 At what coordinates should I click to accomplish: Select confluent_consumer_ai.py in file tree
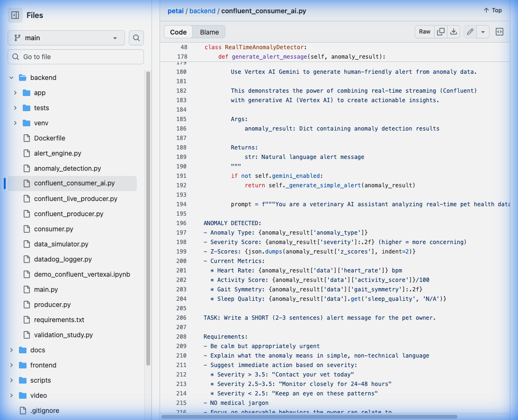coord(74,184)
